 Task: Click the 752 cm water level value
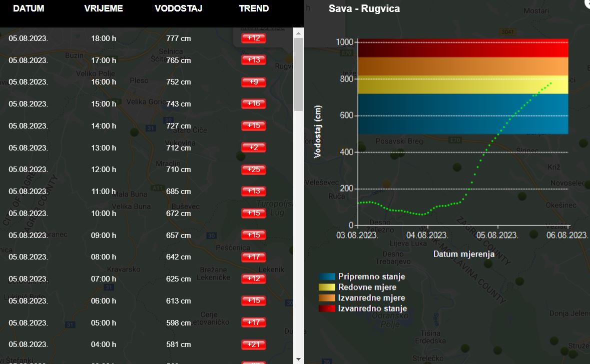coord(178,82)
